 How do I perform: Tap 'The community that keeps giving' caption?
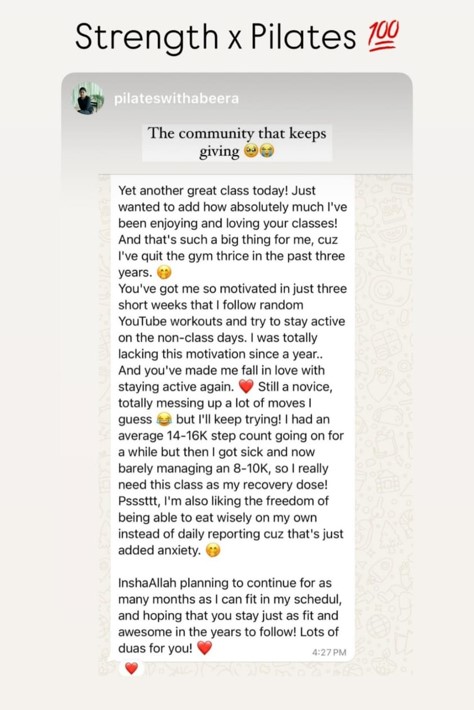click(x=237, y=142)
